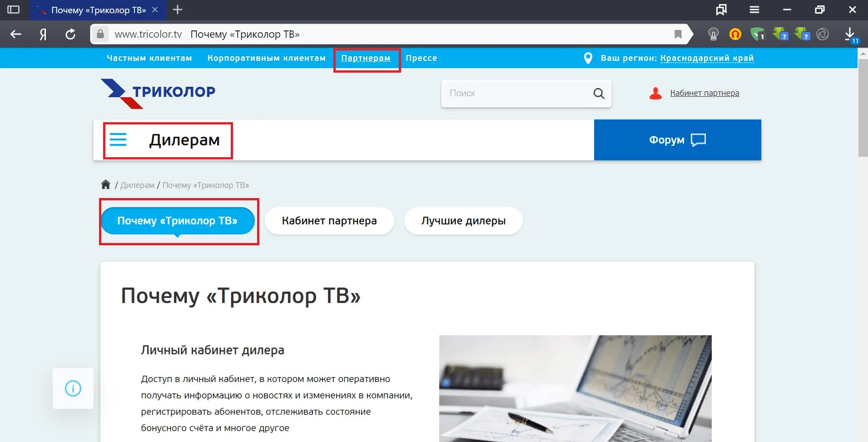Open the Yandex home button
This screenshot has width=868, height=442.
point(43,34)
